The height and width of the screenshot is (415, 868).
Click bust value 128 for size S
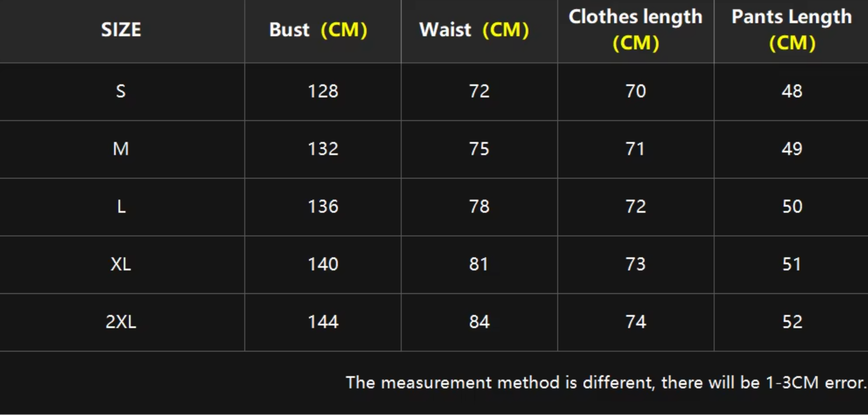(x=323, y=91)
